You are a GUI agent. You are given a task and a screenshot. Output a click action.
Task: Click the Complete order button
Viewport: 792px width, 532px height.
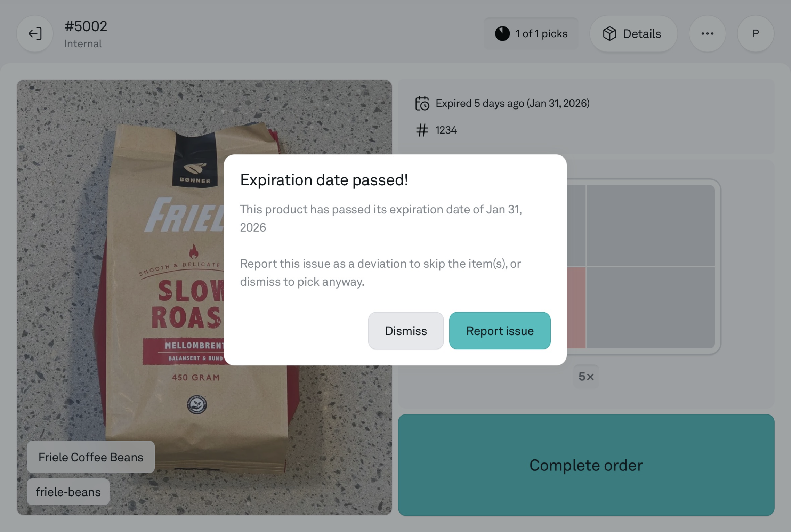(587, 465)
